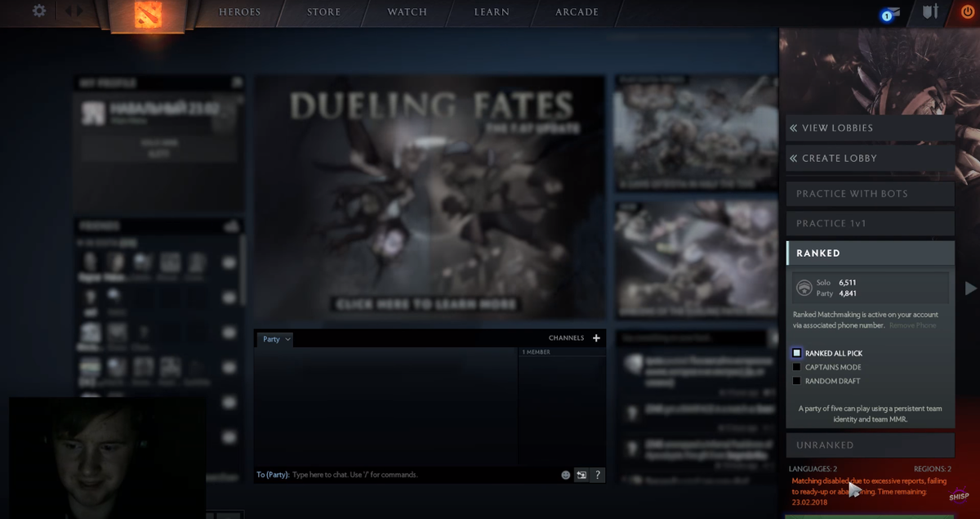
Task: Click the 1 MEMBER label in chat
Action: point(536,352)
